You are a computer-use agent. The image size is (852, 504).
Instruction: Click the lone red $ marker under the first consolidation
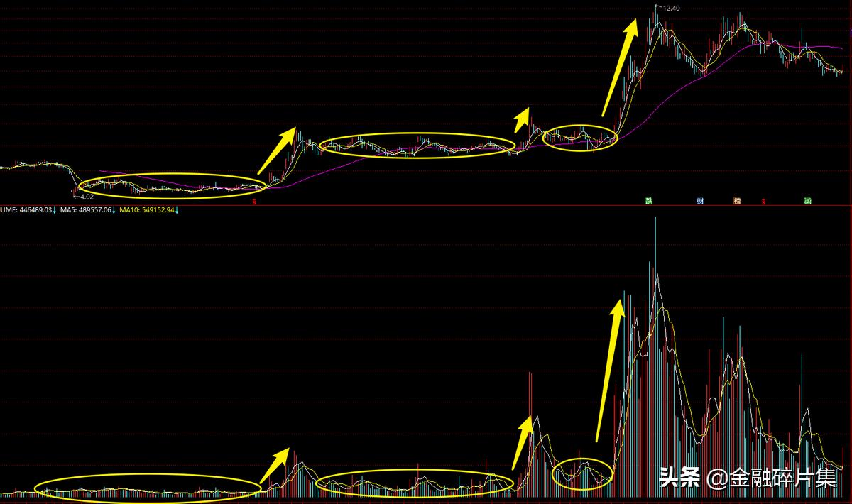coord(255,202)
